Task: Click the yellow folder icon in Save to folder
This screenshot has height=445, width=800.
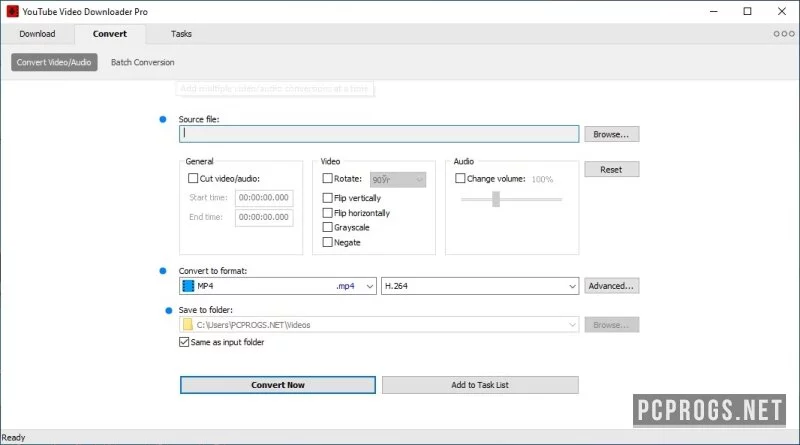Action: coord(188,325)
